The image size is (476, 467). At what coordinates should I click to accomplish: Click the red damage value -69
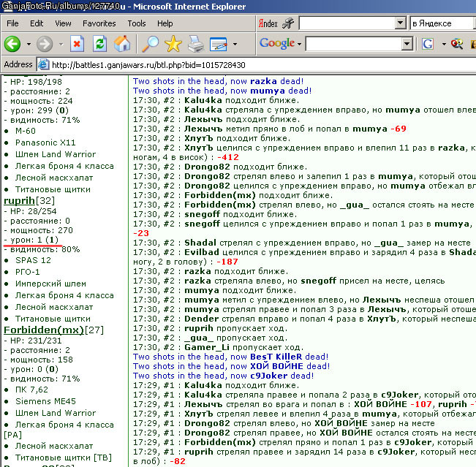398,129
